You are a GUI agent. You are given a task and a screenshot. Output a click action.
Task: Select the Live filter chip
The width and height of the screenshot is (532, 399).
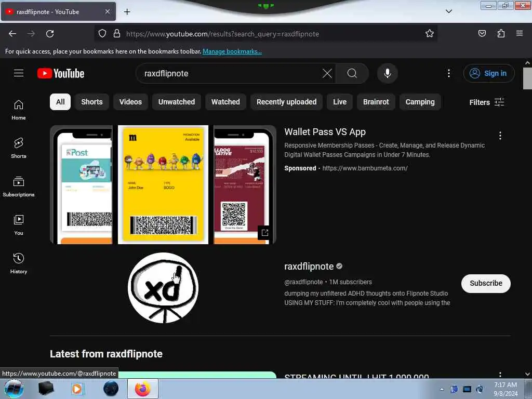tap(340, 102)
